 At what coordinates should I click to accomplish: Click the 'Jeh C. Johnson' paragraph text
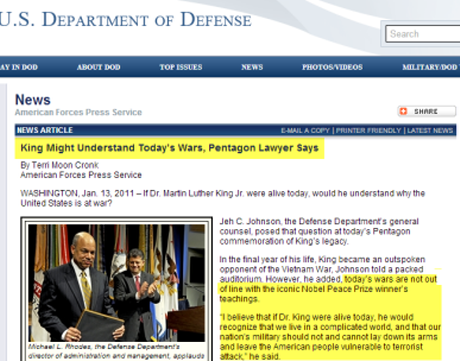point(319,231)
